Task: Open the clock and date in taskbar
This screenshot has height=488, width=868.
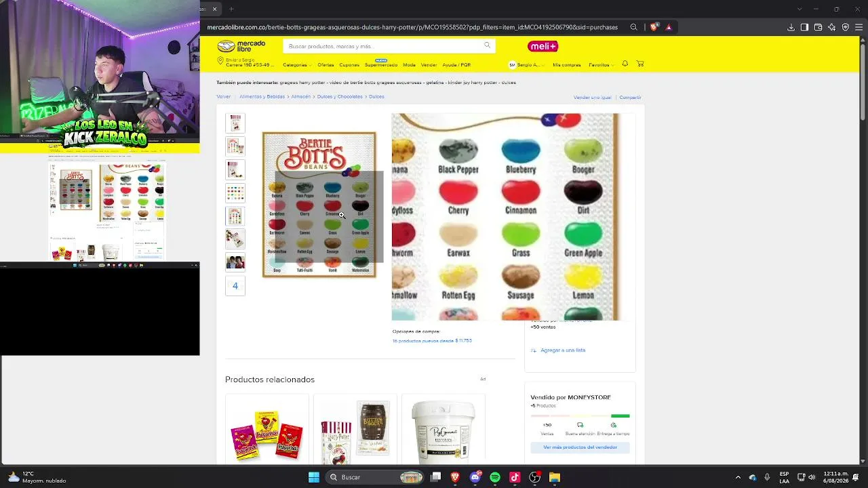Action: 836,477
